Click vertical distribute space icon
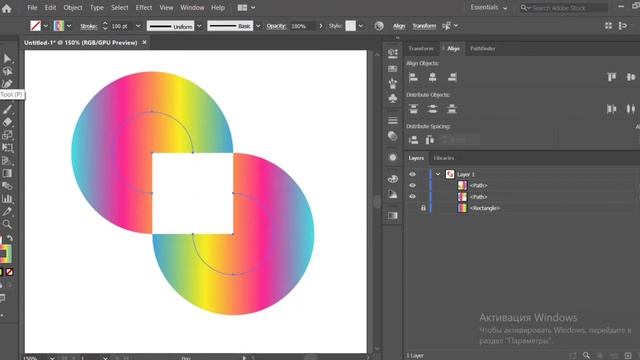This screenshot has width=640, height=360. pos(413,140)
